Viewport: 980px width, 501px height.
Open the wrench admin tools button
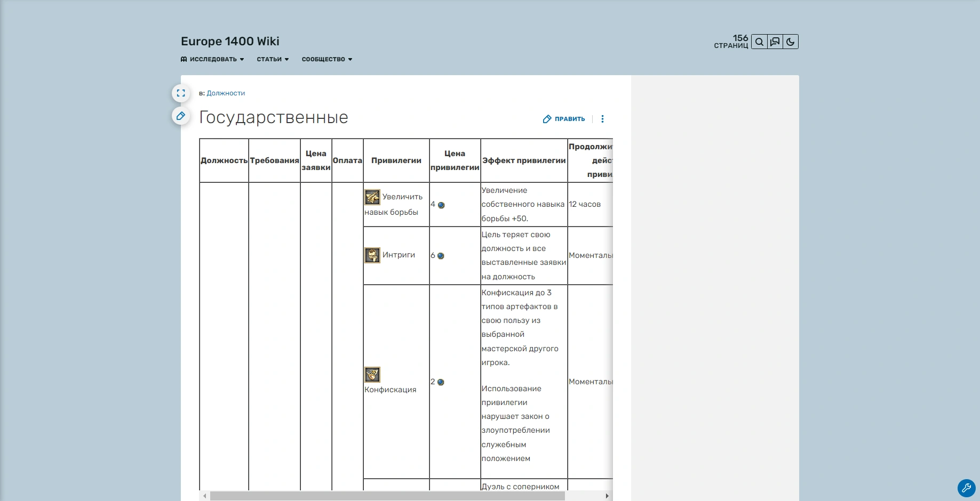tap(966, 488)
